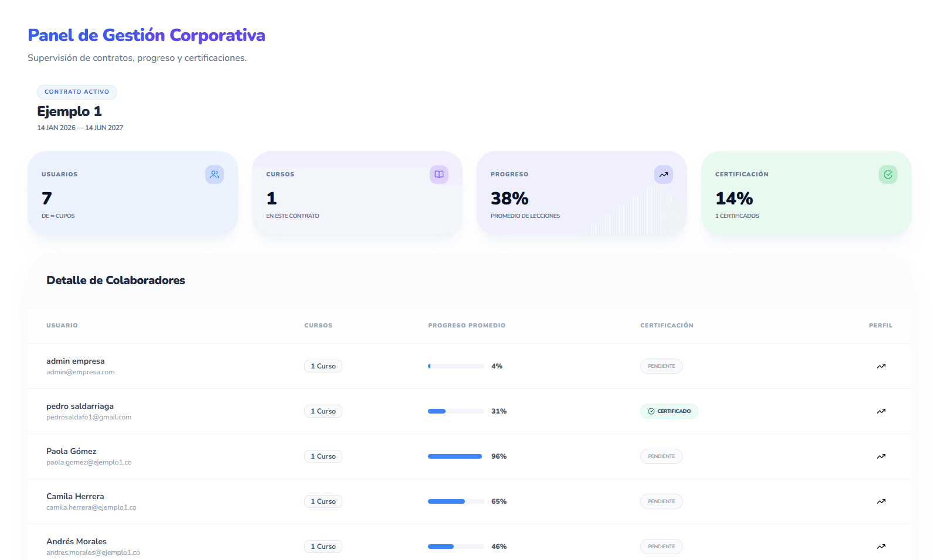
Task: Click the Contrato Activo badge
Action: click(x=77, y=92)
